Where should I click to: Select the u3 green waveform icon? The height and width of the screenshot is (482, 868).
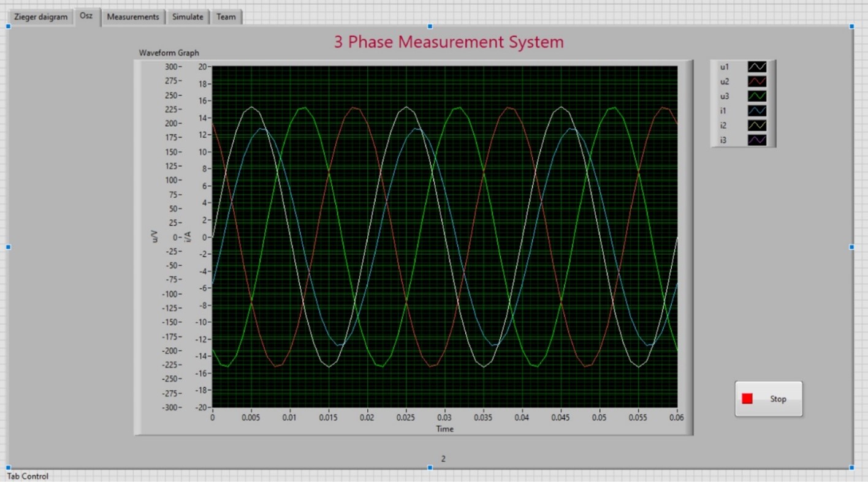pyautogui.click(x=756, y=96)
